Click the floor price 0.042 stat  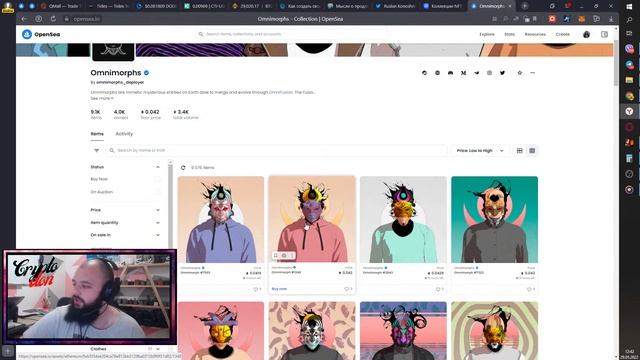[x=151, y=114]
